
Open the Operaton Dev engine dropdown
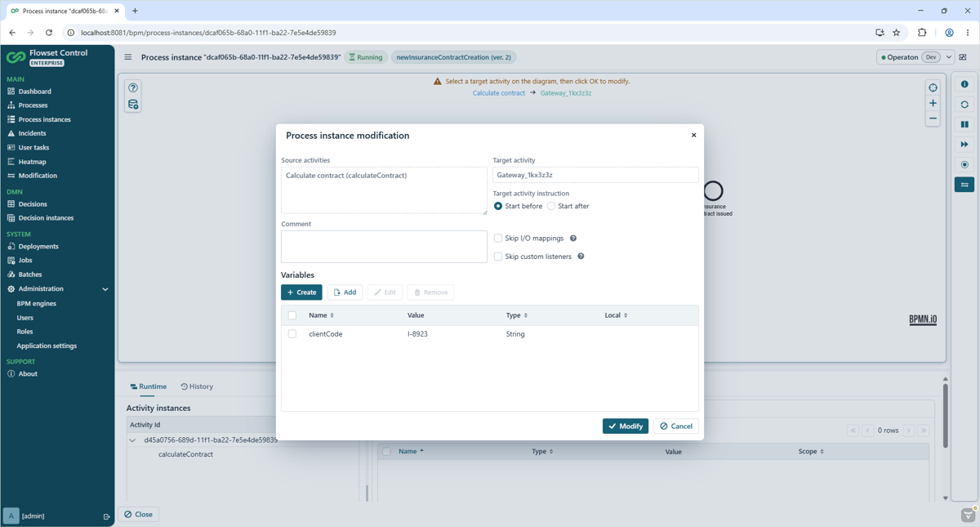coord(915,57)
